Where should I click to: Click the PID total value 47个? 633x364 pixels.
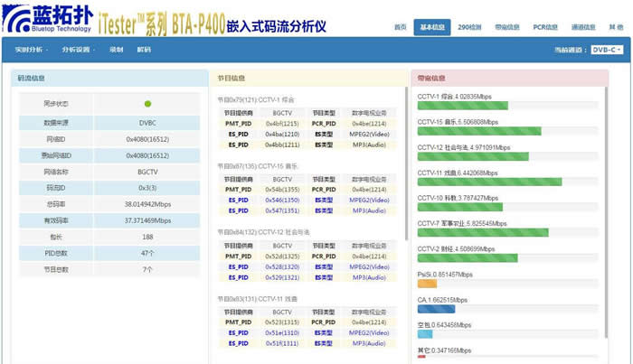tap(147, 253)
